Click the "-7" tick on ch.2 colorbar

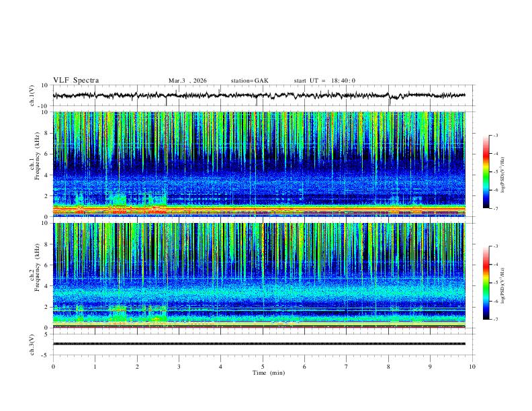click(x=495, y=320)
